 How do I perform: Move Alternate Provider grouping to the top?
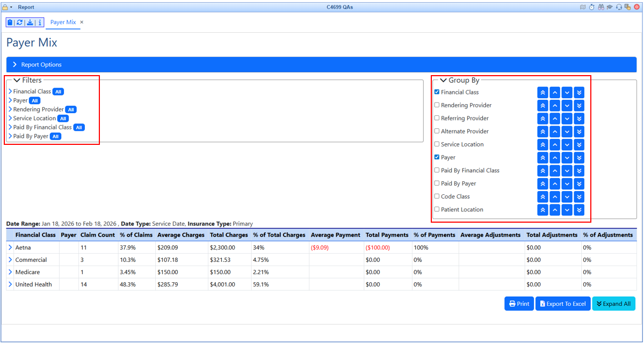point(542,131)
